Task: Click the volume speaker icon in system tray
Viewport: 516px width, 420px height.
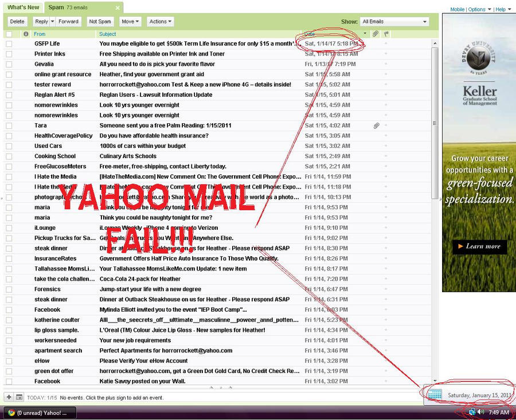Action: pos(481,412)
